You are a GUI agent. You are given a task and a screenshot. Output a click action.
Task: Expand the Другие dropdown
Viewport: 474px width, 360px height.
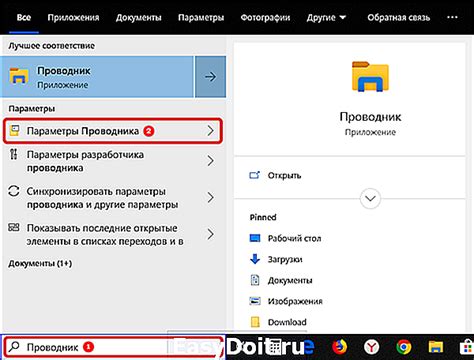click(x=326, y=17)
